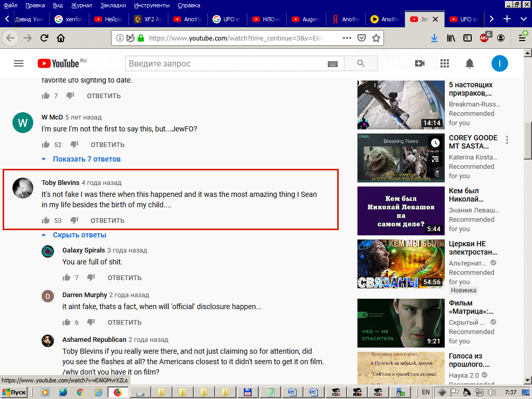Open YouTube notifications bell
Image resolution: width=532 pixels, height=399 pixels.
(470, 63)
